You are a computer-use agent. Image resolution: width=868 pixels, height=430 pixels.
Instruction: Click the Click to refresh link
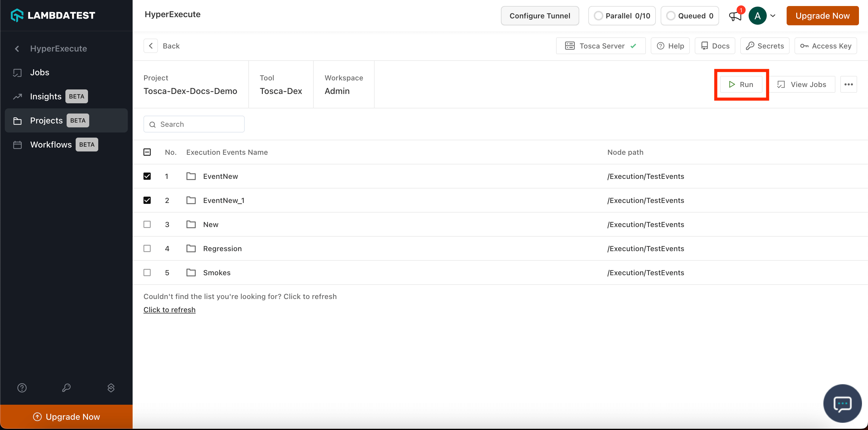coord(169,310)
